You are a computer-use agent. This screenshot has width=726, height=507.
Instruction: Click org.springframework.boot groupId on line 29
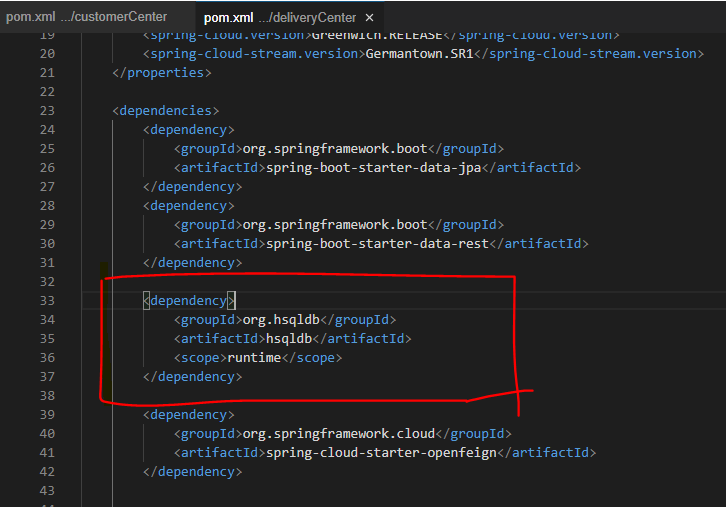335,225
